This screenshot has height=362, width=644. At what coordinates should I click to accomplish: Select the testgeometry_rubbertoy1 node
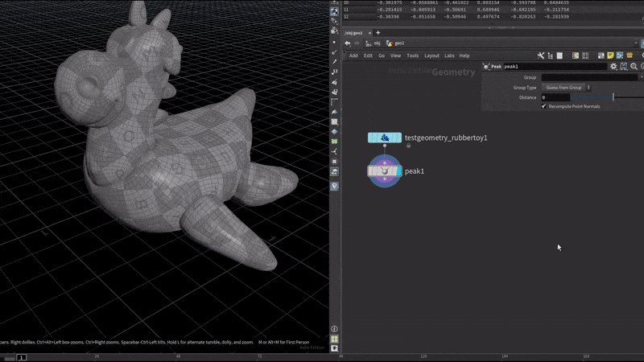385,138
